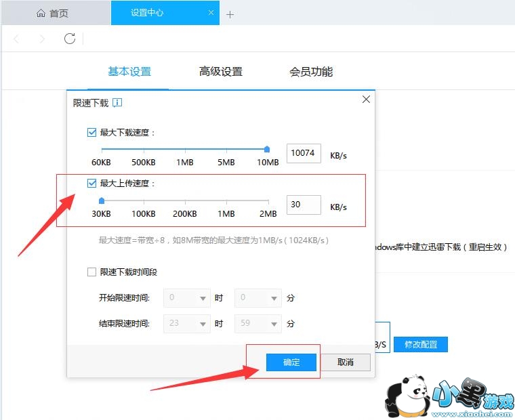This screenshot has height=420, width=515.
Task: Click the 100KB label on upload scale
Action: [x=144, y=214]
